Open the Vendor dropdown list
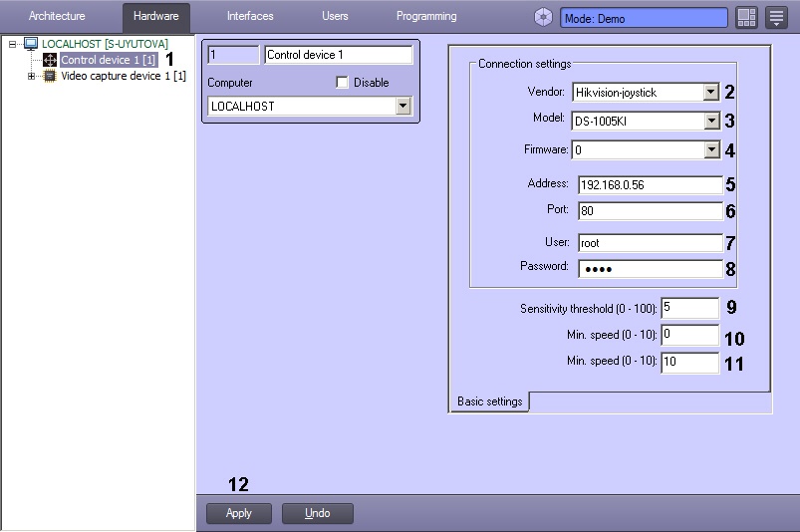Screen dimensions: 800x532 710,93
